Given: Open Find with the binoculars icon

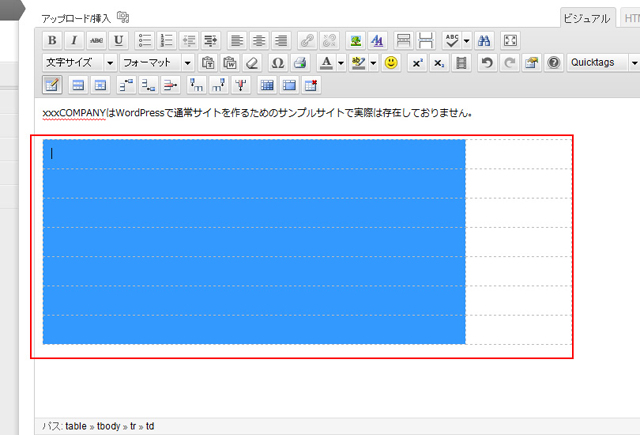Looking at the screenshot, I should (x=484, y=40).
